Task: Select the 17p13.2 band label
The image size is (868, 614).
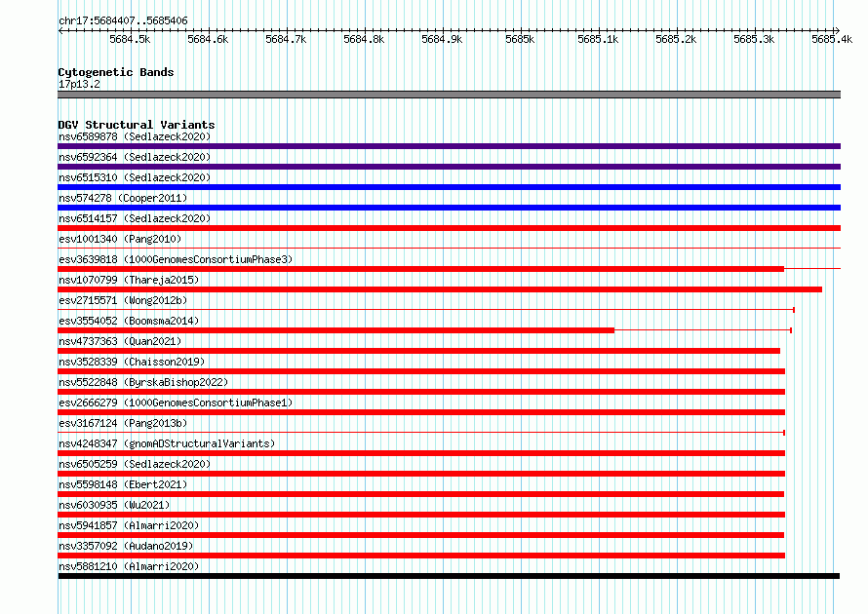Action: [79, 84]
